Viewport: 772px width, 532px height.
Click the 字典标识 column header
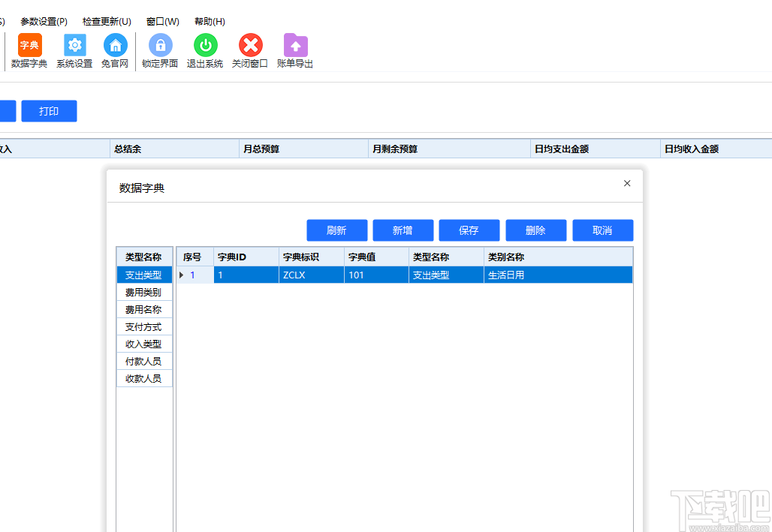[312, 257]
